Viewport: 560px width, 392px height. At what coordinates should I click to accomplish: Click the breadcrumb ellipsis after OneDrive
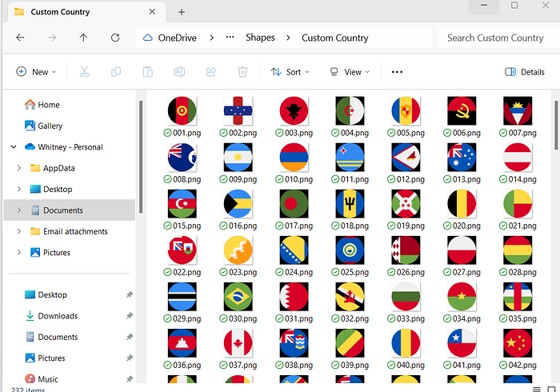click(230, 37)
